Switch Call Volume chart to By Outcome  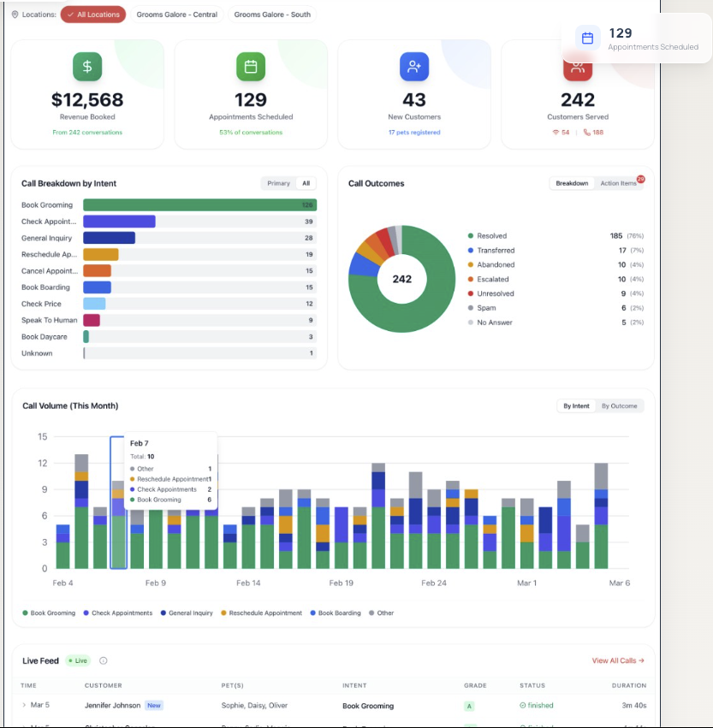[619, 405]
